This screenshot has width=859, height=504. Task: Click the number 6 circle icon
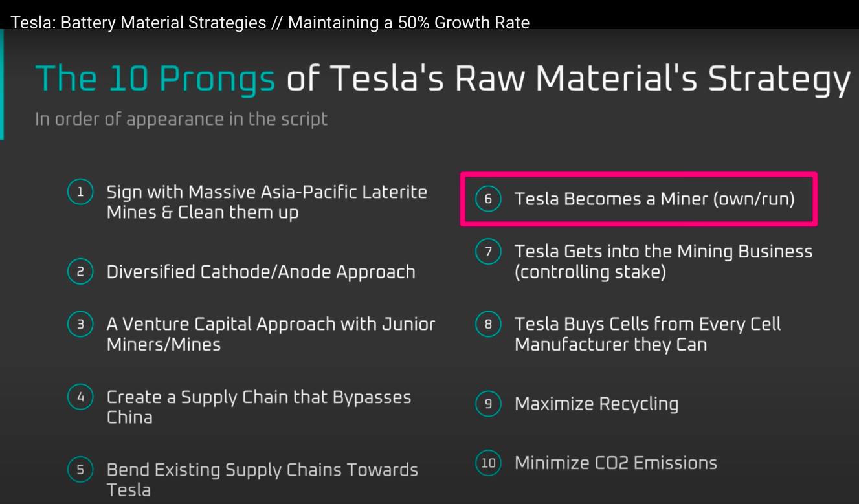[x=488, y=199]
